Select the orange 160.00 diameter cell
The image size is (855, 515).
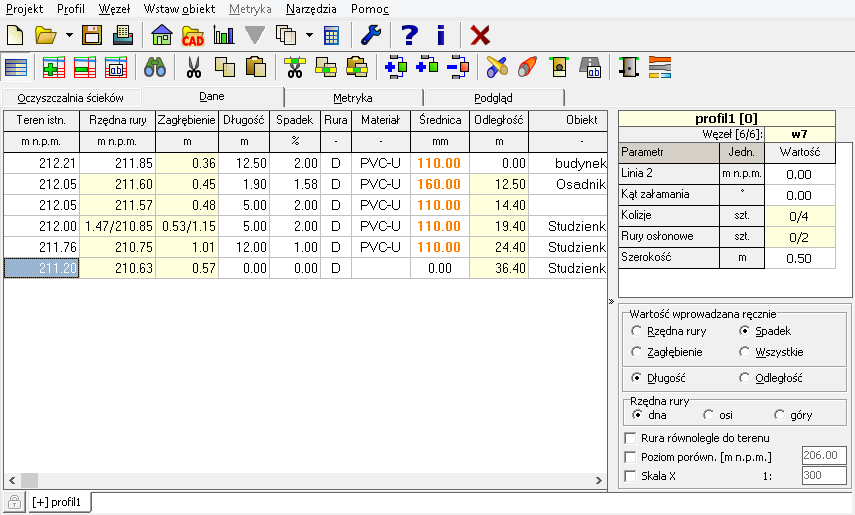[439, 184]
